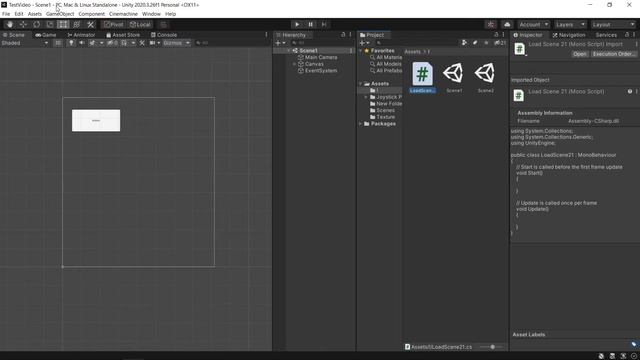Select the Transform tool

click(77, 24)
